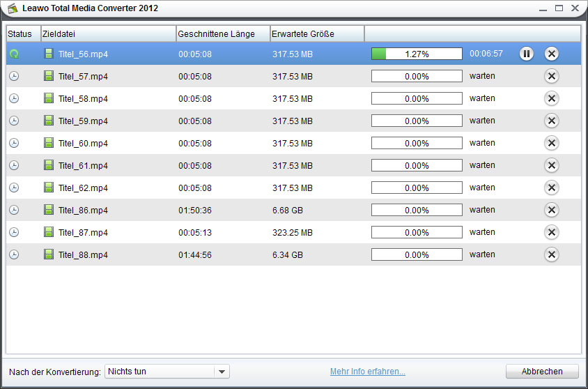Click the film file icon of Titel_57.mp4

point(48,76)
